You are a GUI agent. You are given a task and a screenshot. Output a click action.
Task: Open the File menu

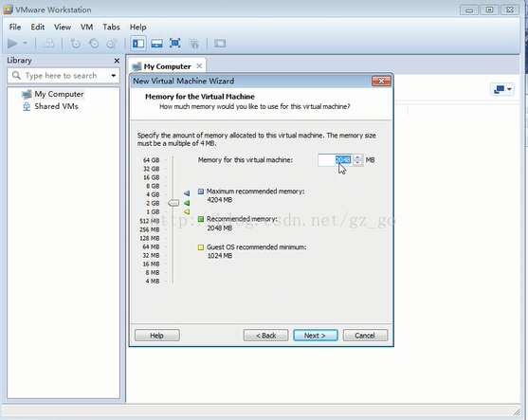point(15,27)
